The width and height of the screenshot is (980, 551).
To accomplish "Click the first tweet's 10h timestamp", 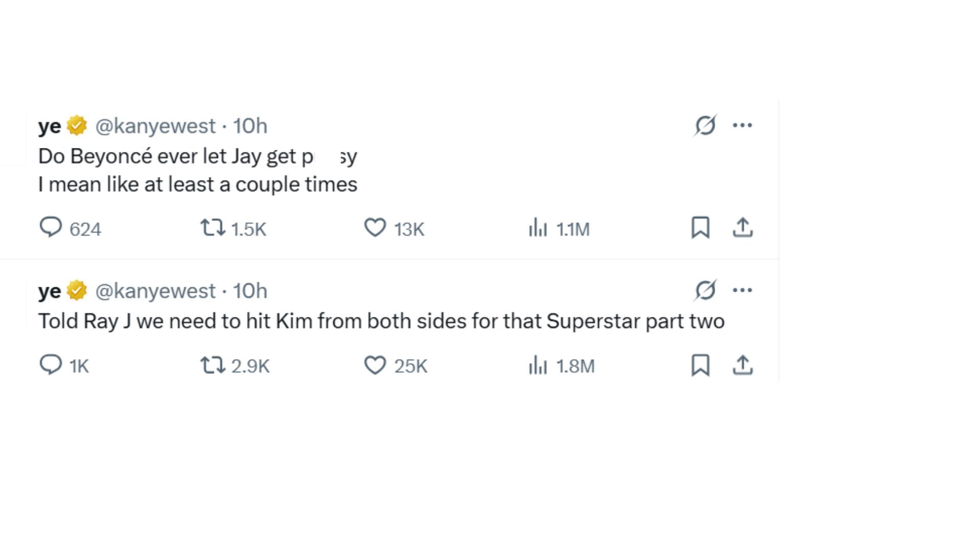I will click(250, 126).
